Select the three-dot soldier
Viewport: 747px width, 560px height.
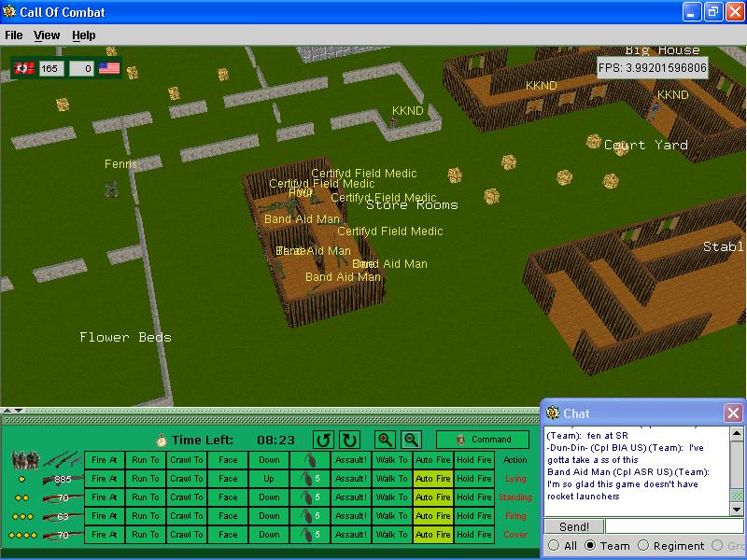[x=22, y=516]
